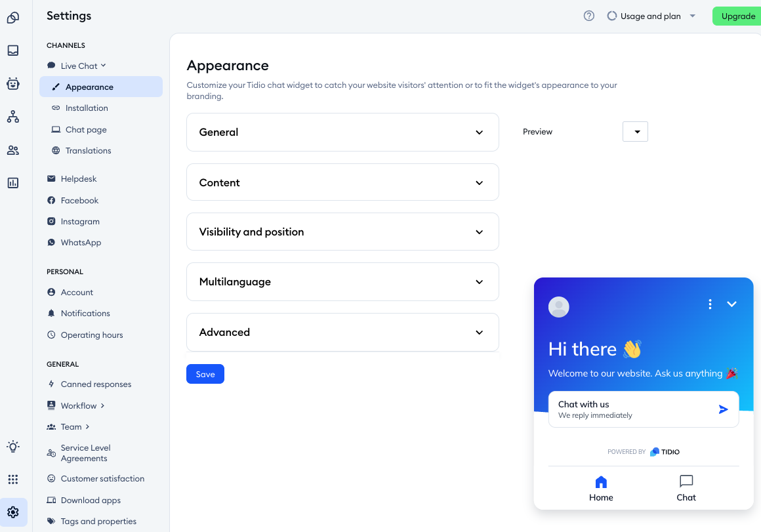Open the Preview dropdown
This screenshot has height=532, width=761.
(635, 131)
